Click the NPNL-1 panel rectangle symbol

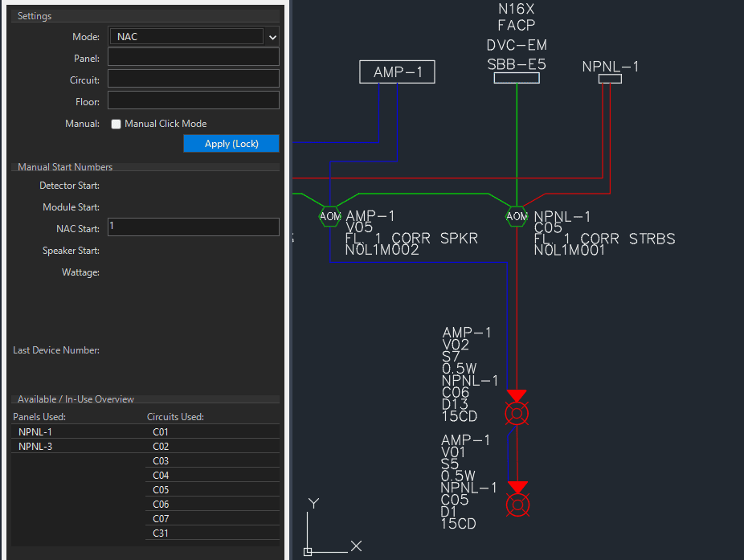point(611,79)
